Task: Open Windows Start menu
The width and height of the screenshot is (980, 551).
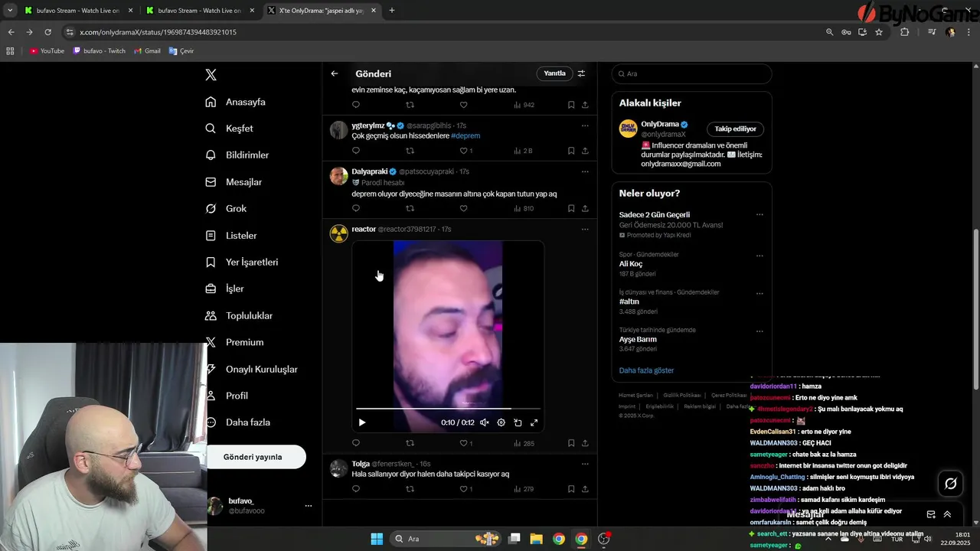Action: pos(377,539)
